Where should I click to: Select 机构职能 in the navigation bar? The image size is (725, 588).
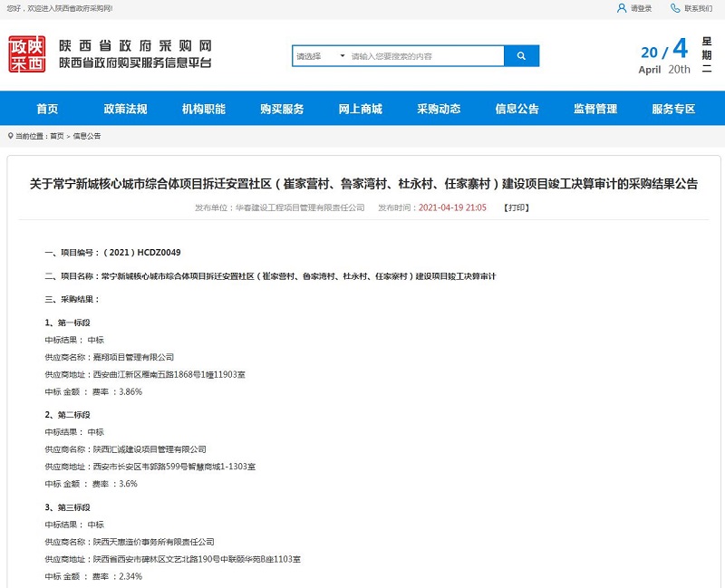pyautogui.click(x=203, y=109)
